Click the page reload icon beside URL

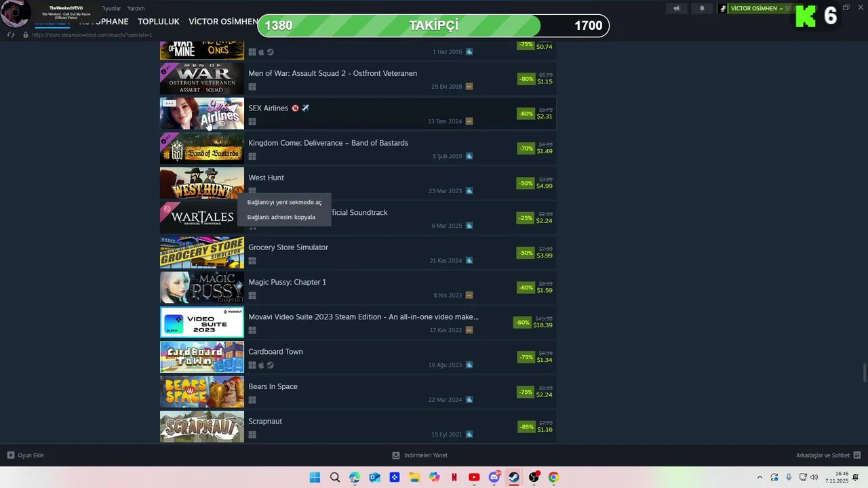(x=11, y=35)
